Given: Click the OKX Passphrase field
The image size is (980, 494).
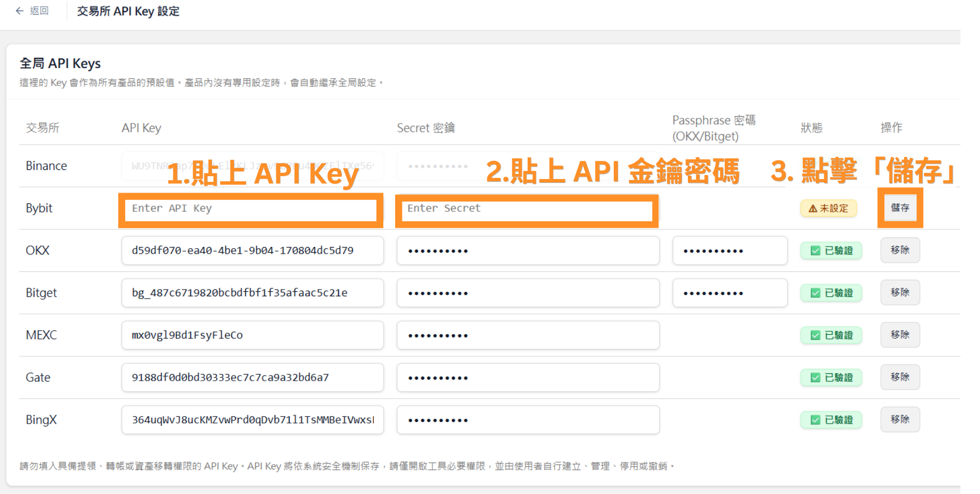Looking at the screenshot, I should pyautogui.click(x=730, y=250).
